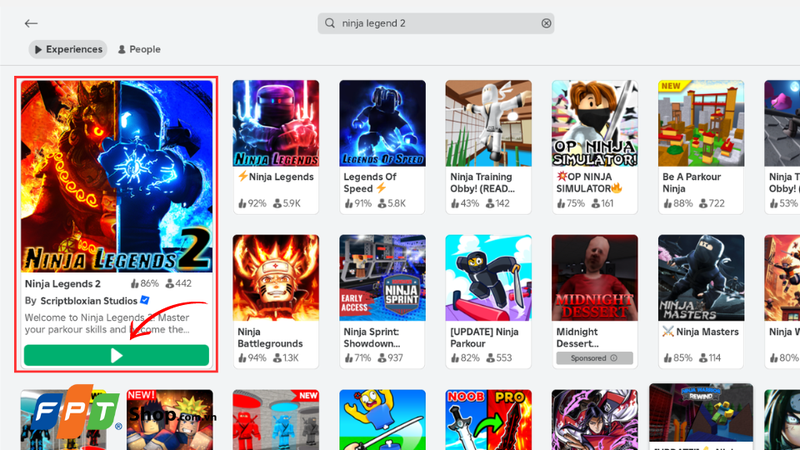Switch to the Experiences tab
The height and width of the screenshot is (450, 800).
pos(68,49)
